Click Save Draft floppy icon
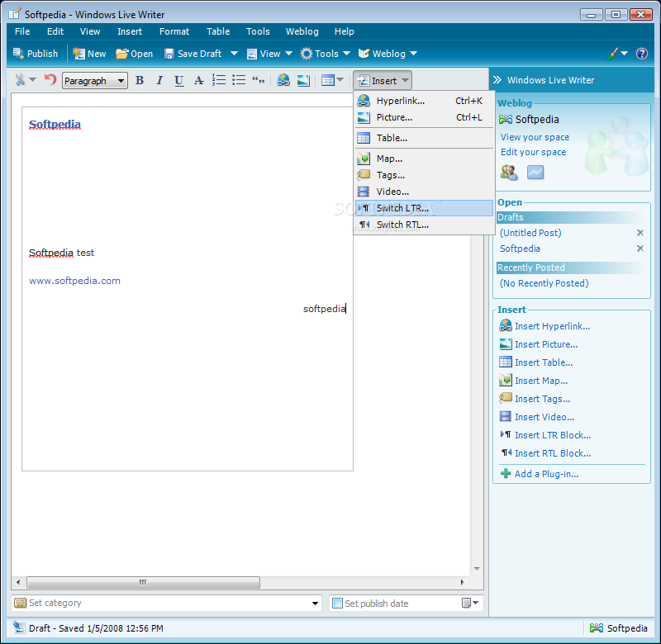The height and width of the screenshot is (644, 661). coord(169,54)
